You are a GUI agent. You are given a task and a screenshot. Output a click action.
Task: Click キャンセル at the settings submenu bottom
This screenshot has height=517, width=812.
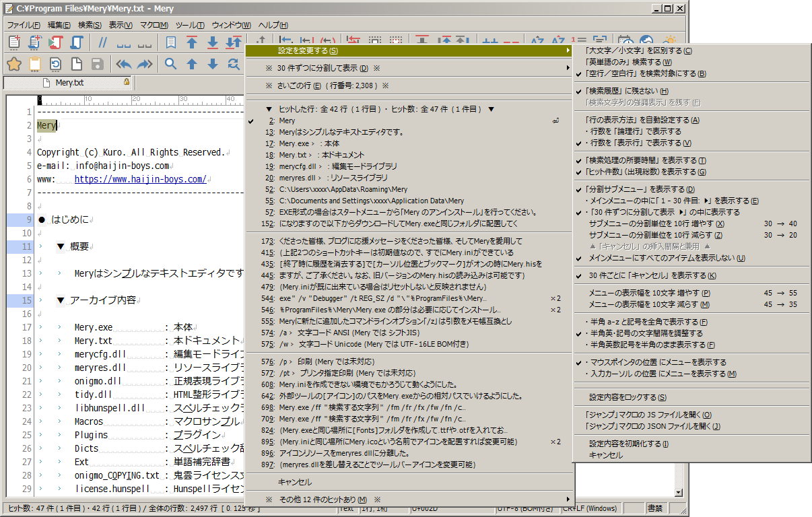pos(691,455)
